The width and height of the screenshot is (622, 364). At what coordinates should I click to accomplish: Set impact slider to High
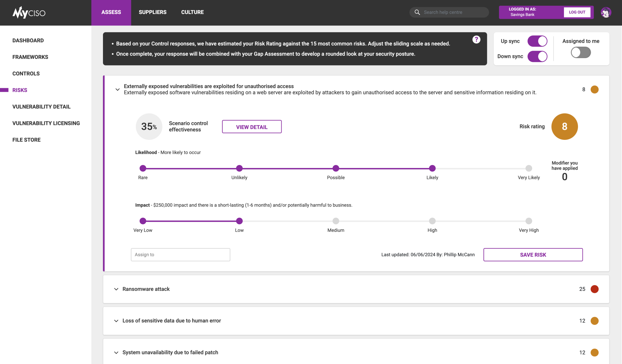coord(432,221)
